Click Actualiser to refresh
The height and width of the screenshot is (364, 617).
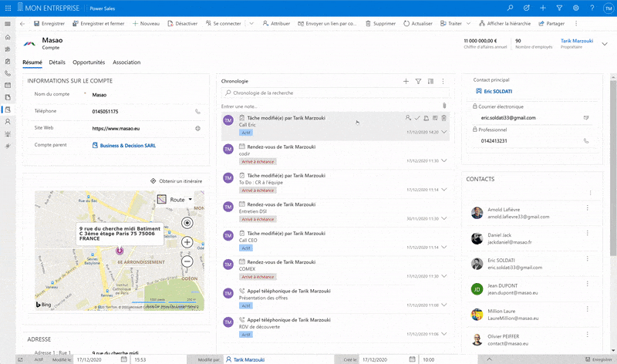pos(418,24)
